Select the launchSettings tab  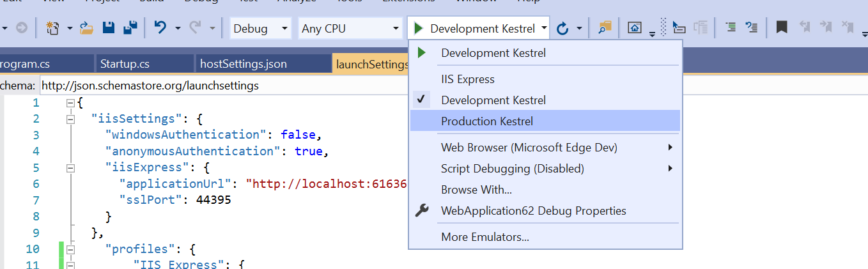(x=371, y=64)
